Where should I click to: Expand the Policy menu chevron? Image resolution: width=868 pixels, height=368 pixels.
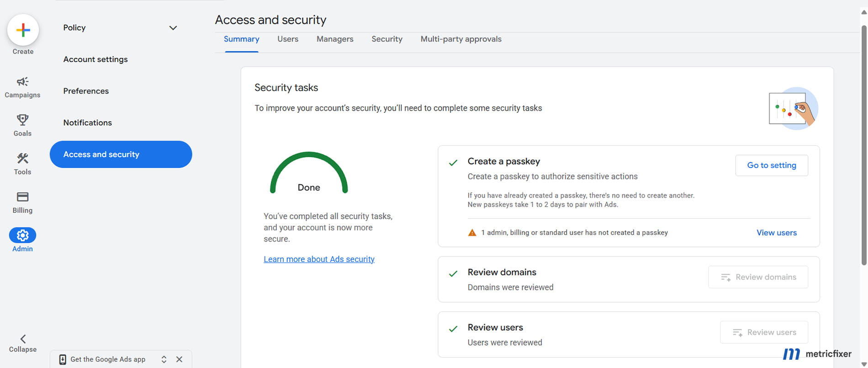[173, 28]
